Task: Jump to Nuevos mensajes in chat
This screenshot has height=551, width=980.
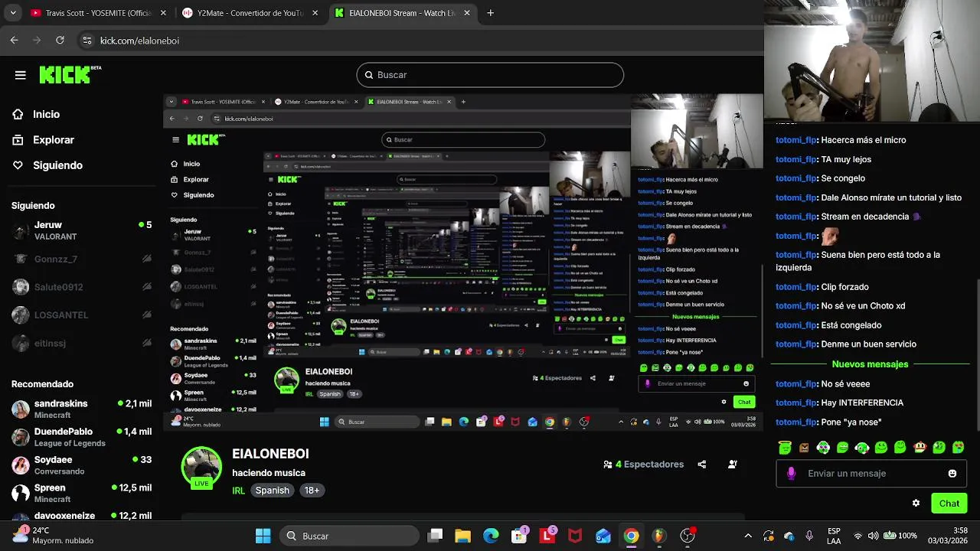Action: (x=870, y=364)
